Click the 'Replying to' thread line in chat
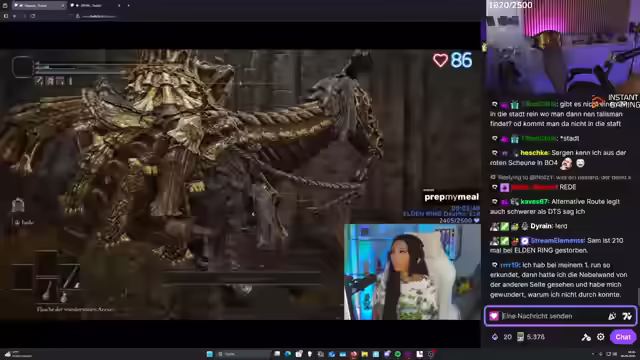The height and width of the screenshot is (360, 640). 561,177
